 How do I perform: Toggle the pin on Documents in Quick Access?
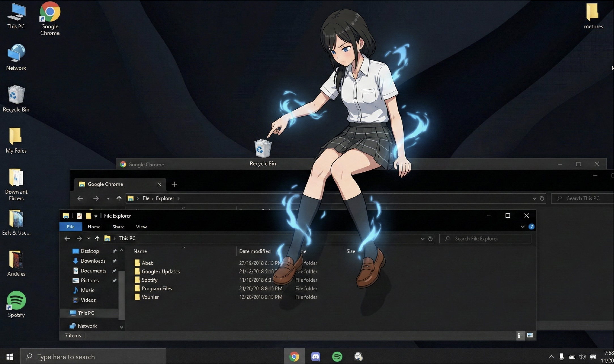[x=114, y=271]
